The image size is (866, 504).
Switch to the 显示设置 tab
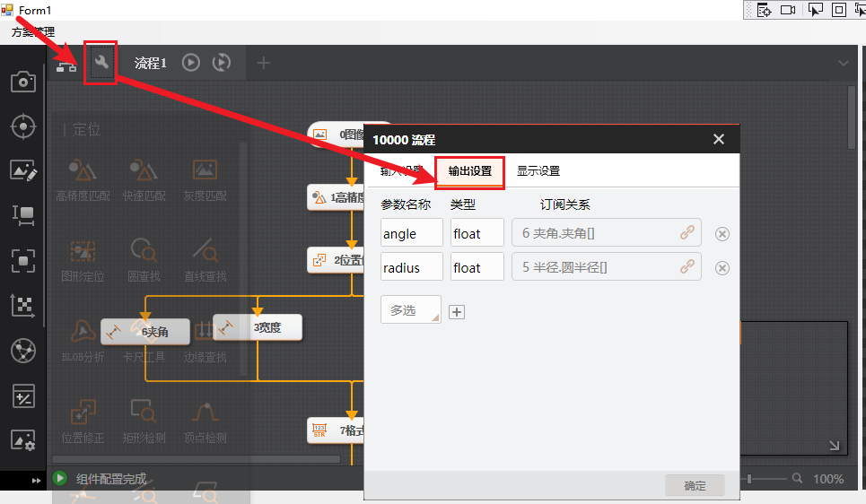click(x=538, y=171)
